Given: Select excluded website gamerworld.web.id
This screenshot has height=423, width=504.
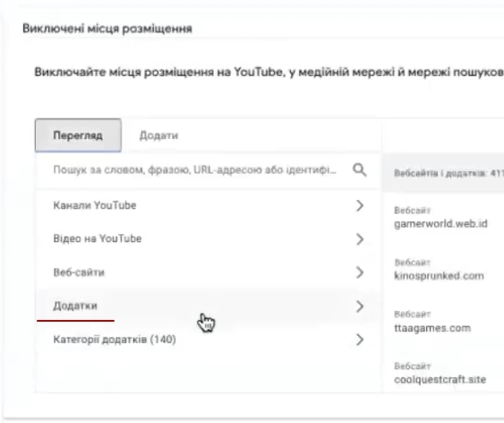Looking at the screenshot, I should (x=440, y=223).
